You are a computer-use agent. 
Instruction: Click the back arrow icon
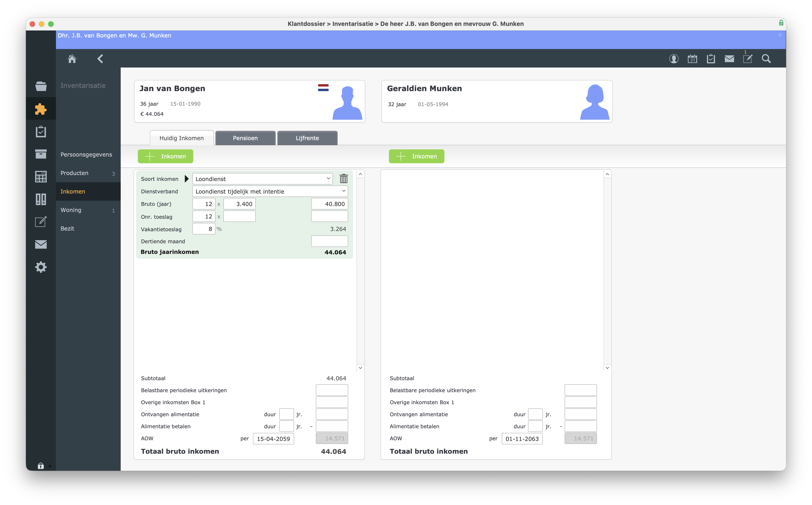point(100,59)
